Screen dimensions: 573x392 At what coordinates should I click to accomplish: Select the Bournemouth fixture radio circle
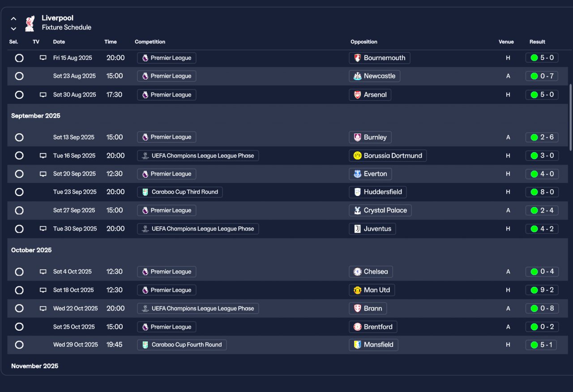(19, 58)
